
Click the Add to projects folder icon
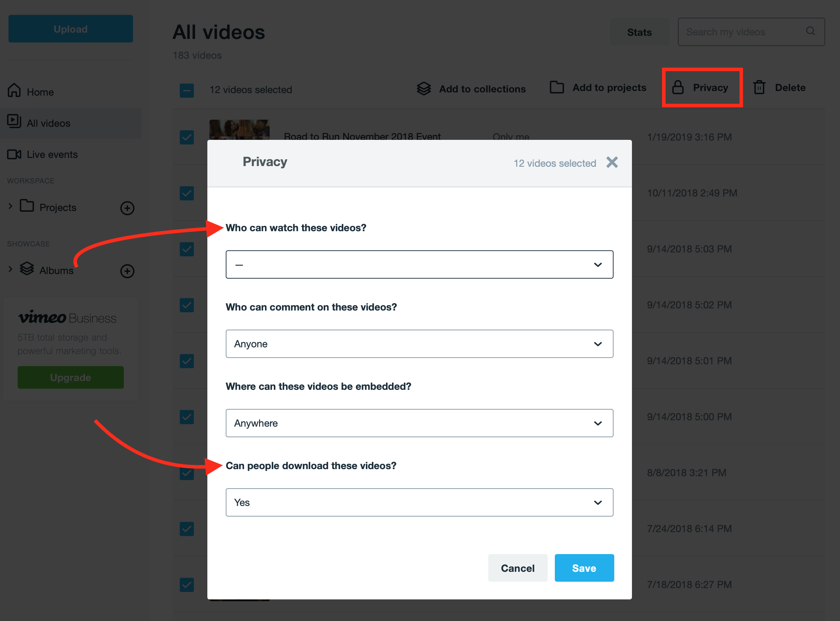(557, 87)
